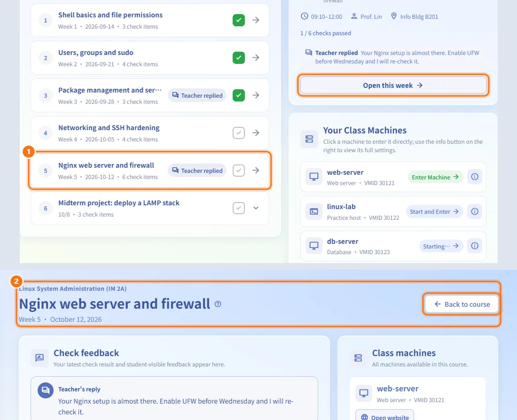Click the web-server name in Class machines panel
The width and height of the screenshot is (517, 420).
click(398, 389)
